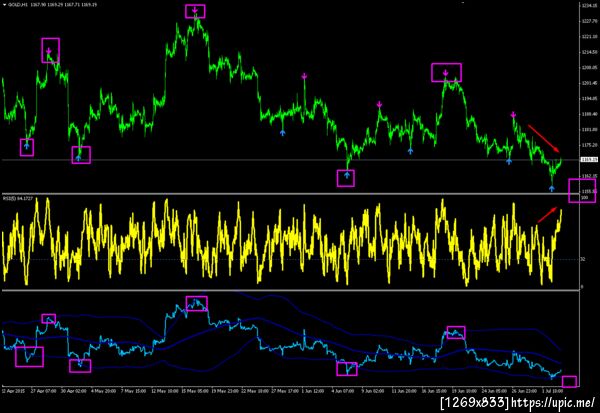Screen dimensions: 600x413
Task: Click the 30 Apr 02:00 time axis label
Action: click(73, 391)
